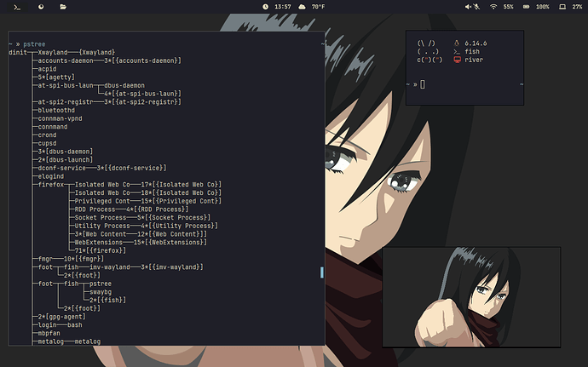Click the mbpfan process row
The image size is (588, 367).
tap(49, 333)
